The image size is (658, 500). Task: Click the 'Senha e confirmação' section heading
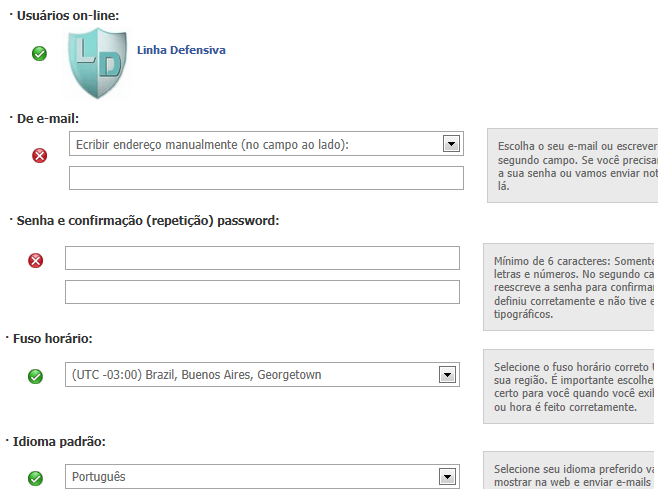click(148, 220)
